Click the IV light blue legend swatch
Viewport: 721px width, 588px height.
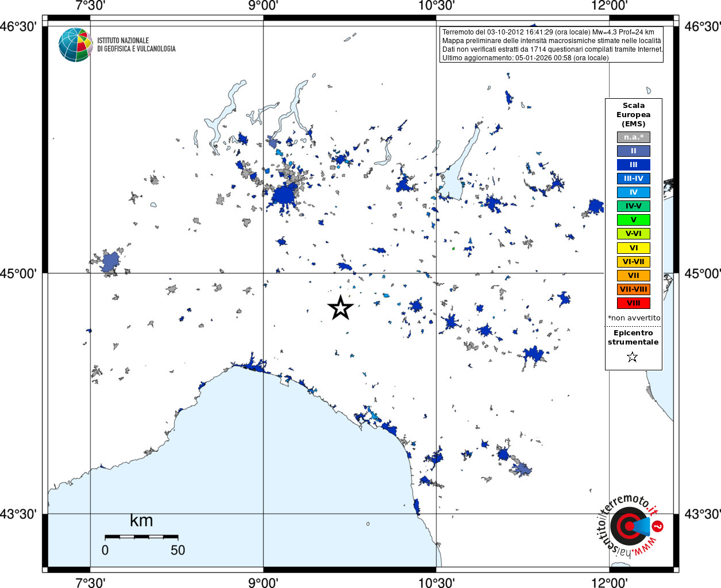(634, 192)
